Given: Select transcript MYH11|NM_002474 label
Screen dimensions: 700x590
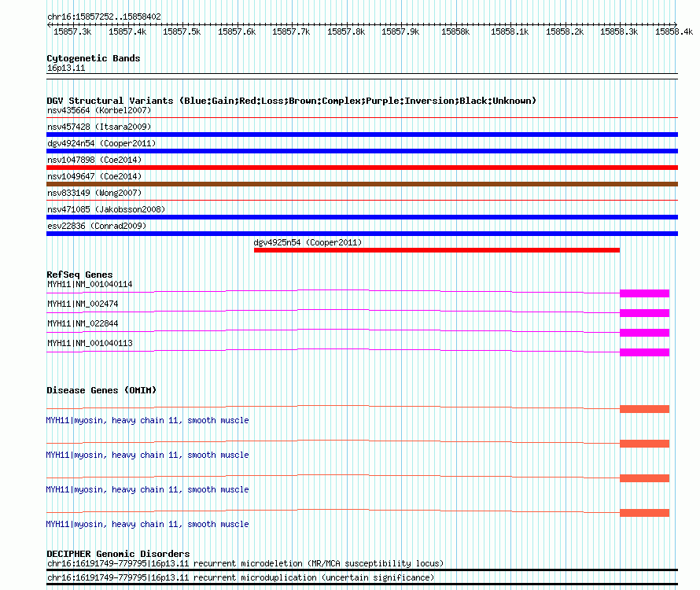Looking at the screenshot, I should [x=83, y=304].
